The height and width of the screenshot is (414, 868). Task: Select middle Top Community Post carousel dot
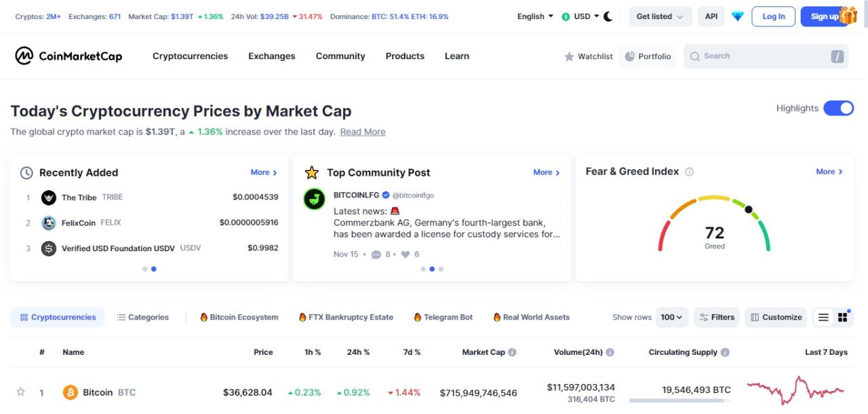tap(432, 269)
